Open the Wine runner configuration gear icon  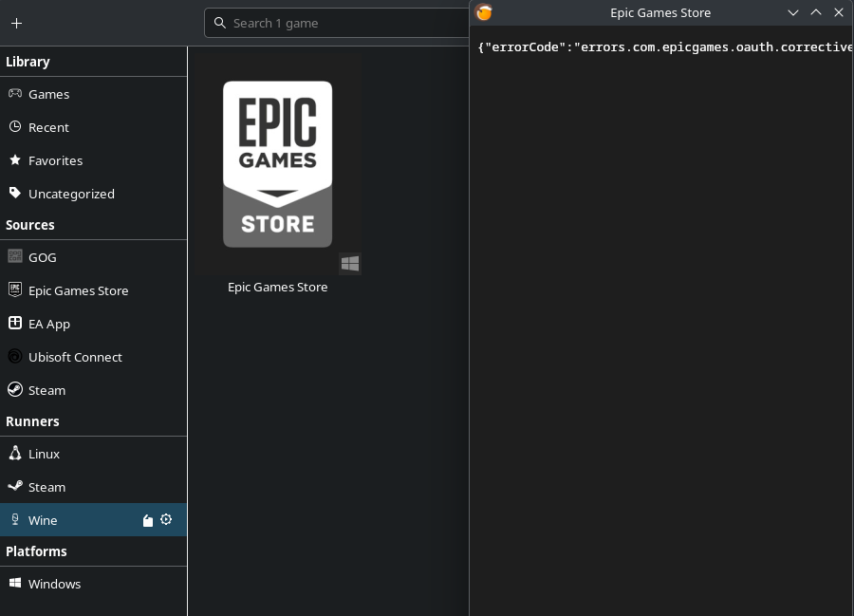coord(166,519)
